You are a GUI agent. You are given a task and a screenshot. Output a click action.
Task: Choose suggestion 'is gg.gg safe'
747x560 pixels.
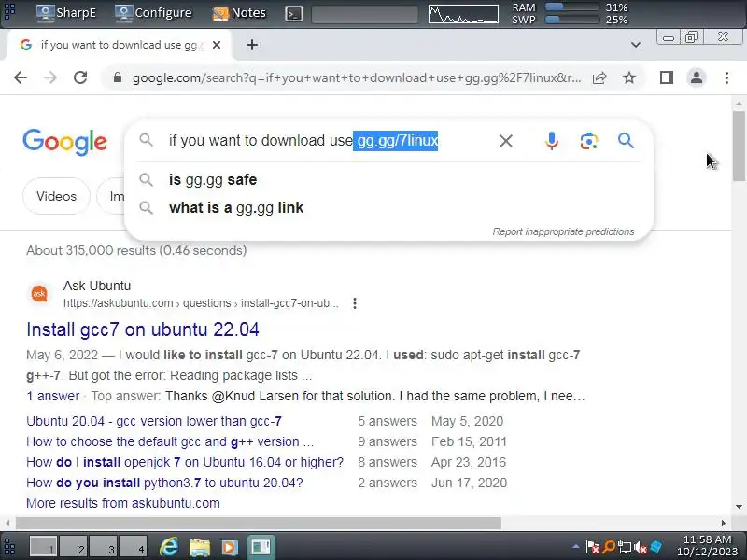(388, 179)
